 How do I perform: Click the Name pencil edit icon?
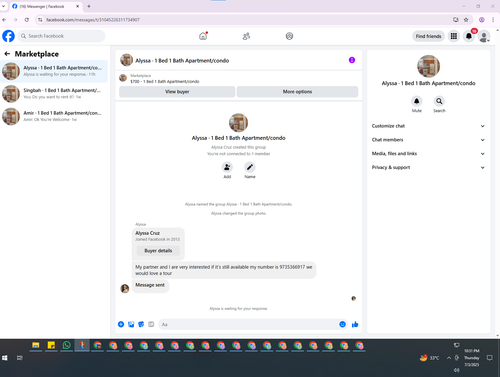coord(250,167)
